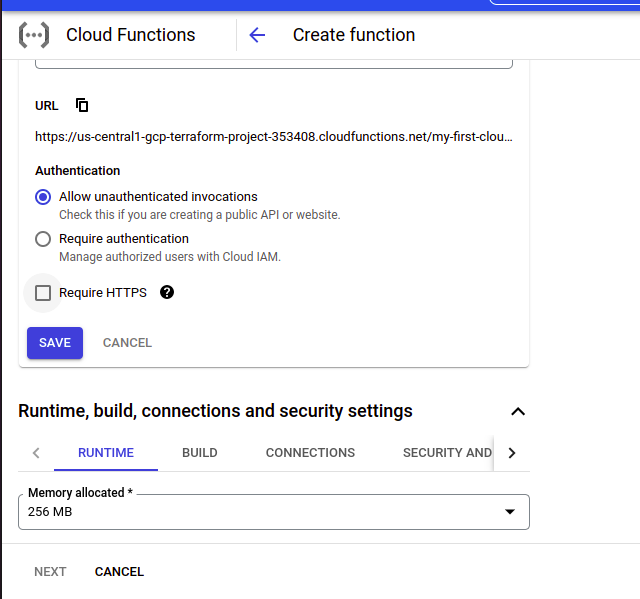Click the blue SAVE button
The width and height of the screenshot is (640, 599).
click(x=55, y=343)
